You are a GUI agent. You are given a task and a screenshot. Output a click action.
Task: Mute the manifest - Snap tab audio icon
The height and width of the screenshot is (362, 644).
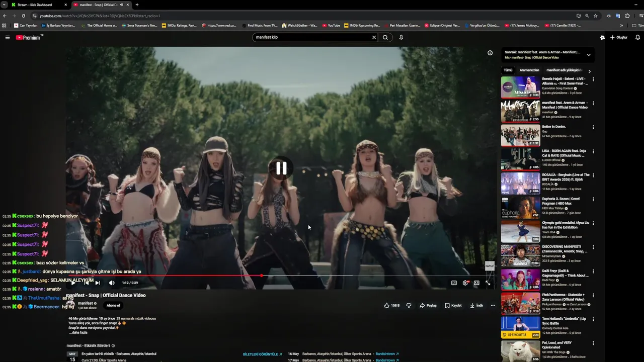[x=121, y=5]
